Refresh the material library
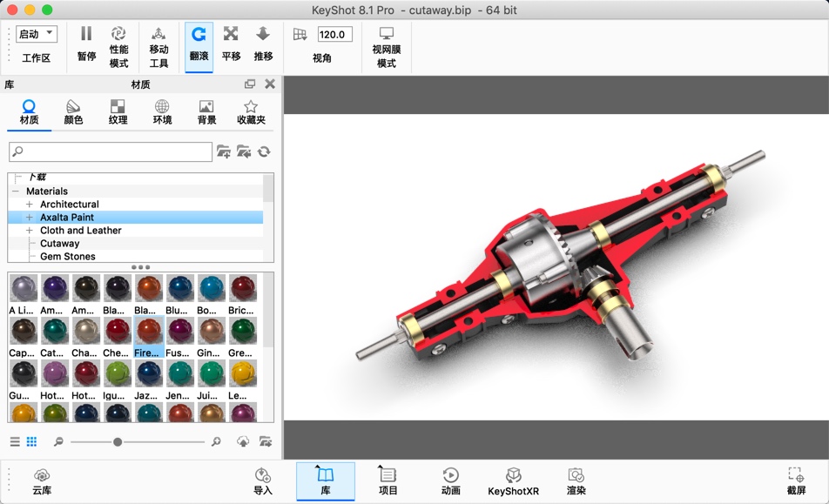The height and width of the screenshot is (504, 829). (264, 152)
